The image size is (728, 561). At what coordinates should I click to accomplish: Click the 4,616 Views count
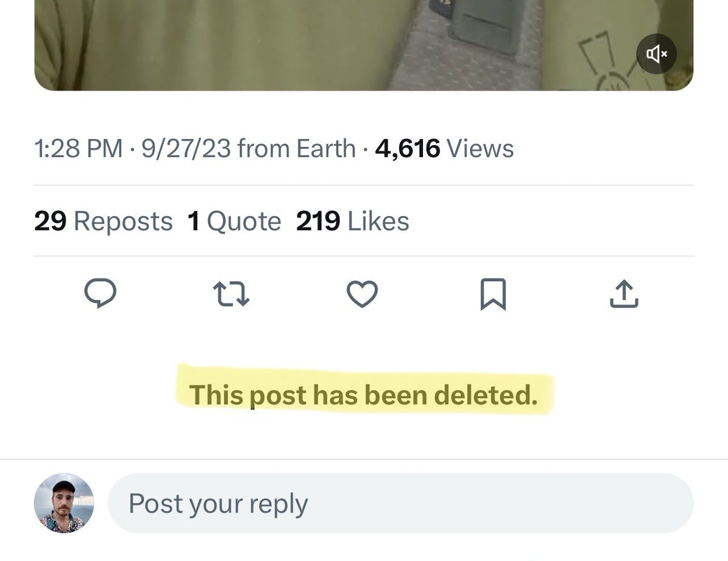(408, 149)
